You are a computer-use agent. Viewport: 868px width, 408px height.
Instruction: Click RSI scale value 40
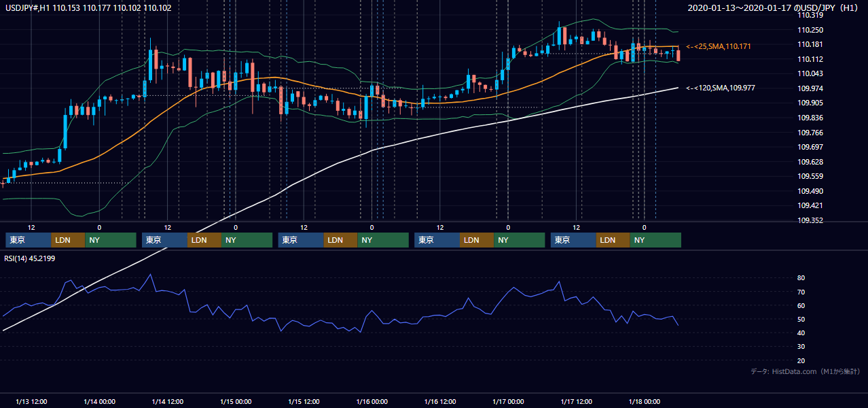click(801, 333)
